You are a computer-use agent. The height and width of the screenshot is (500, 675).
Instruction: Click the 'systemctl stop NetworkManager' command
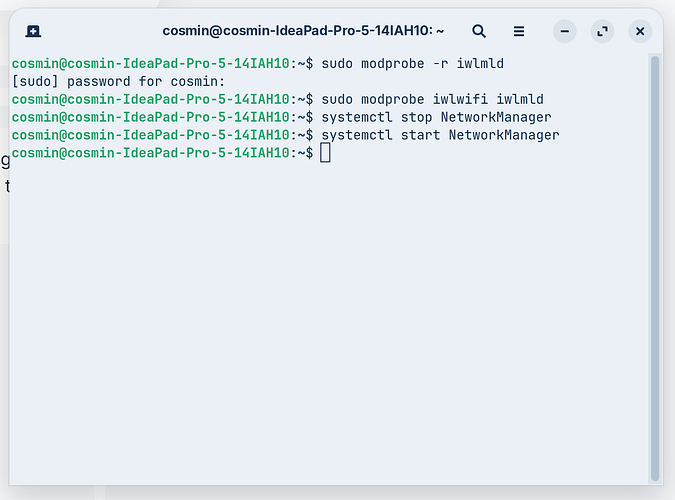click(436, 117)
